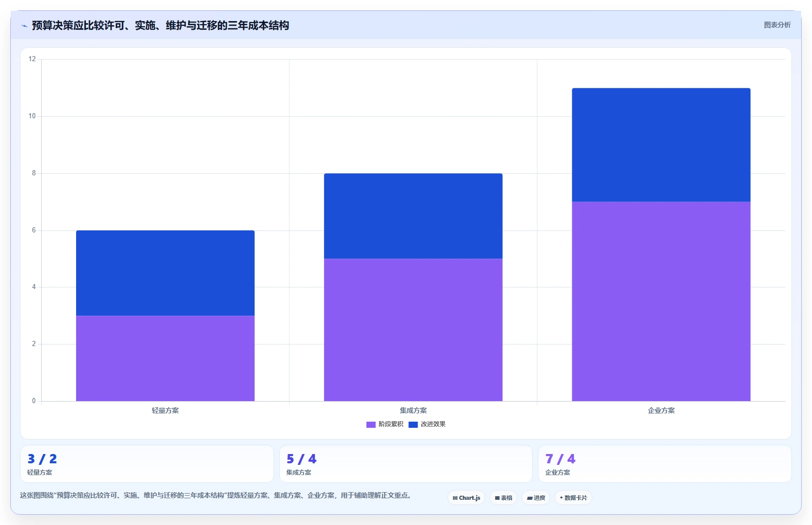
Task: Toggle the 改进效果 legend series
Action: coord(427,424)
